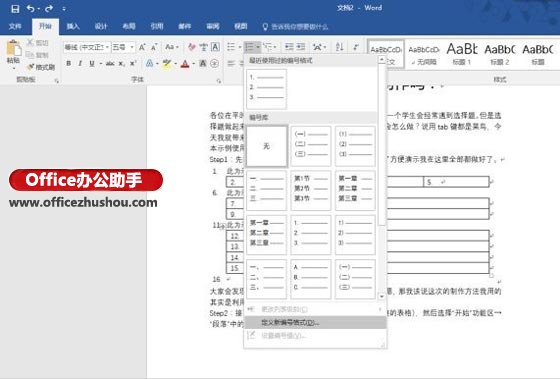Open the text effects icon

(150, 64)
